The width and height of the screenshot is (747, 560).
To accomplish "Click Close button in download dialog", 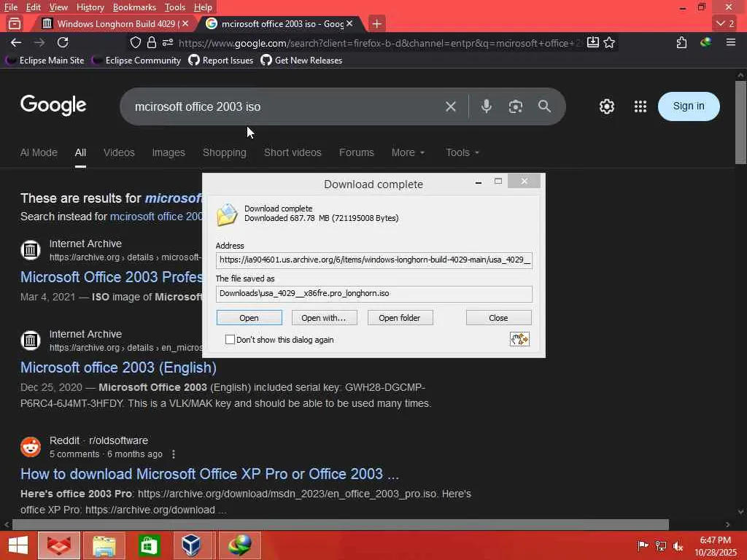I will point(498,318).
